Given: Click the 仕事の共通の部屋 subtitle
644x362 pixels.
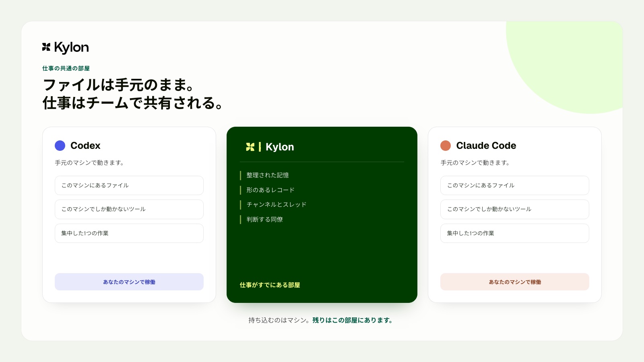Looking at the screenshot, I should [66, 68].
